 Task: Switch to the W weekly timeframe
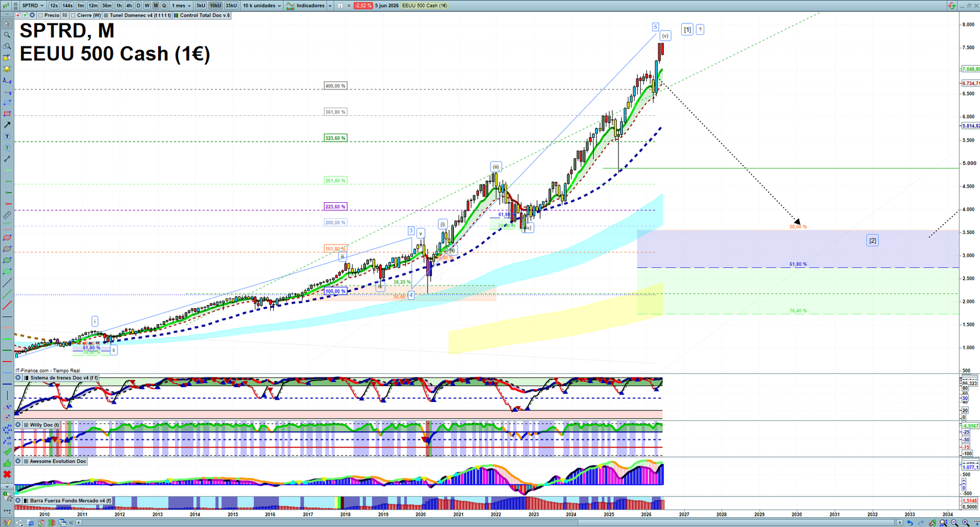coord(147,6)
